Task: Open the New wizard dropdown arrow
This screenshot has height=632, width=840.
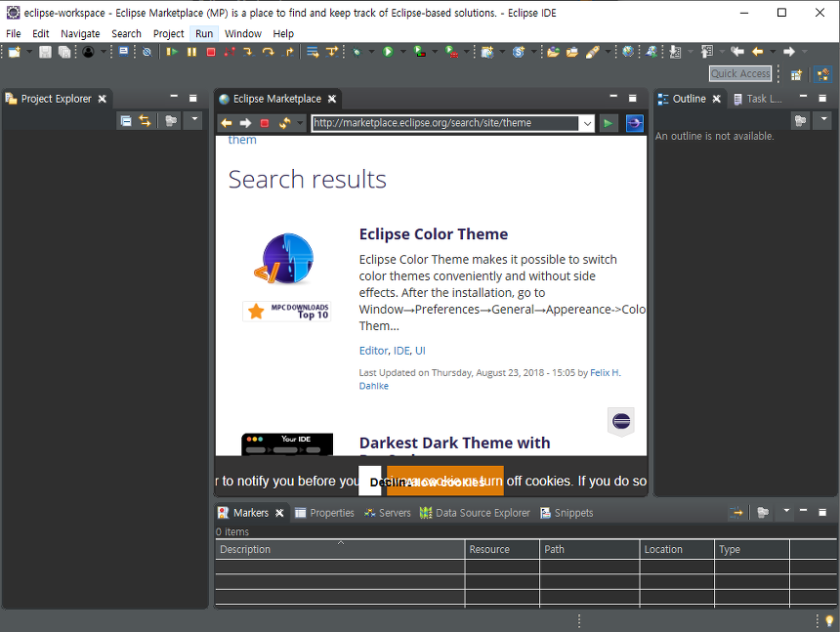Action: pos(29,52)
